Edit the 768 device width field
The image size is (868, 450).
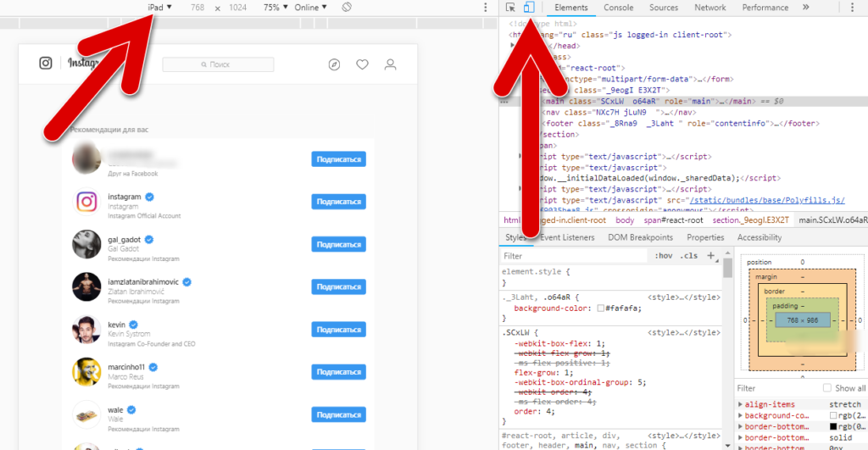pyautogui.click(x=198, y=7)
